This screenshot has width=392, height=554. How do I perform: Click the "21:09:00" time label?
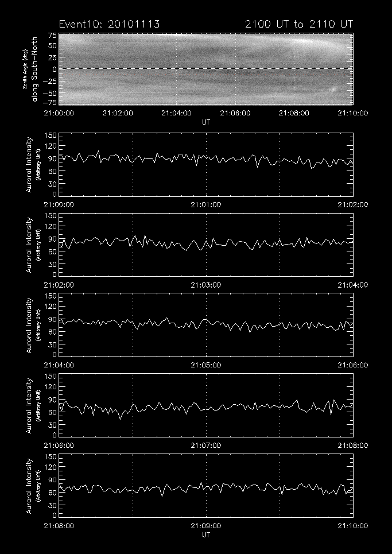pyautogui.click(x=206, y=526)
